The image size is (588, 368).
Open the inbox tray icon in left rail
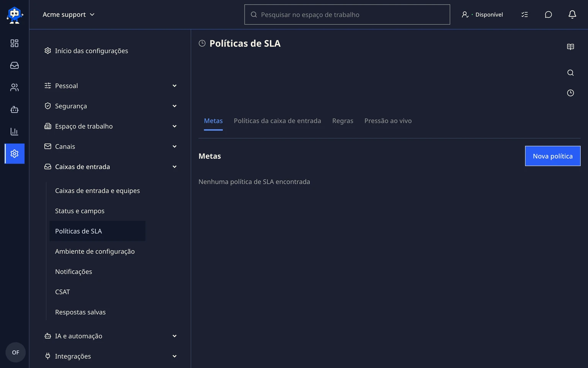click(15, 66)
